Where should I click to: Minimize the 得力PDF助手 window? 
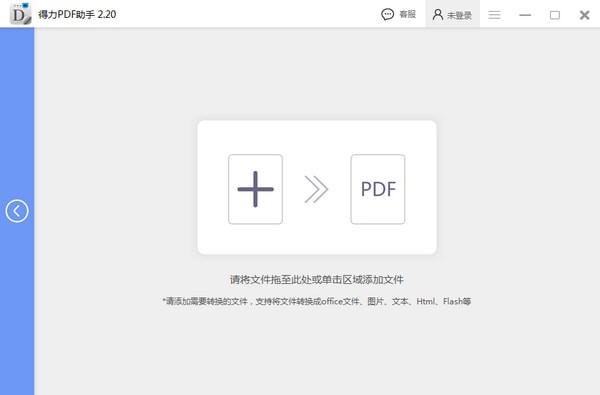point(525,15)
